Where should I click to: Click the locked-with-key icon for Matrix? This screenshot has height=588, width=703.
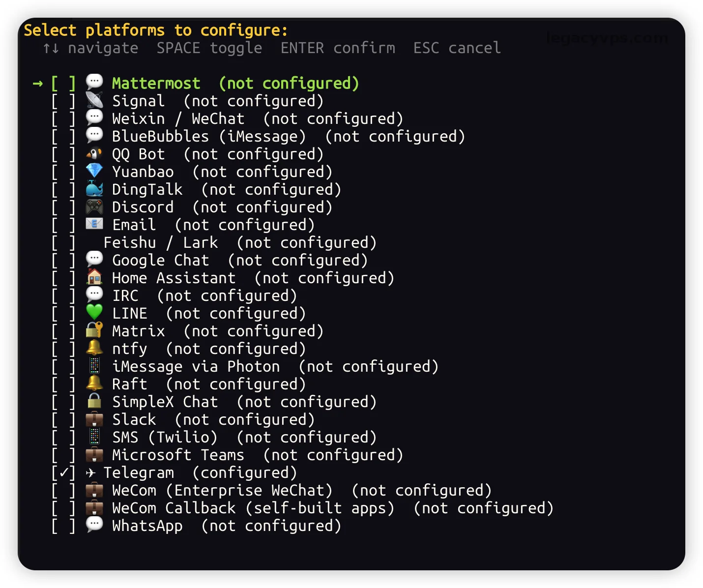click(x=94, y=330)
